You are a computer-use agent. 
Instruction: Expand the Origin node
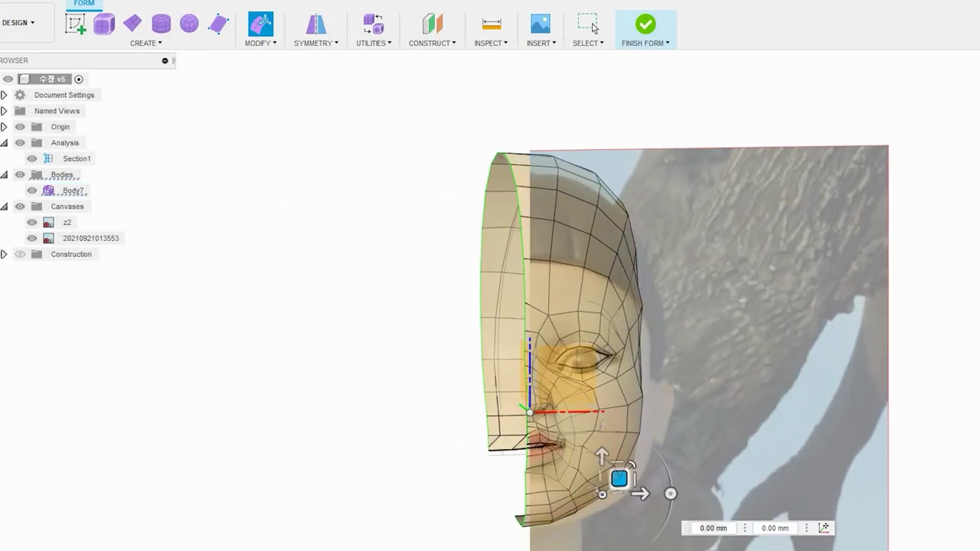[4, 127]
